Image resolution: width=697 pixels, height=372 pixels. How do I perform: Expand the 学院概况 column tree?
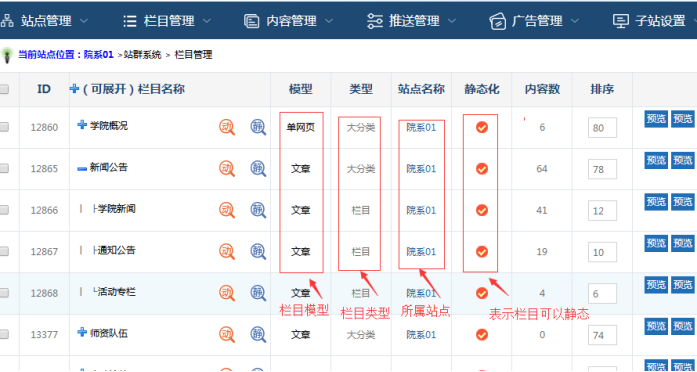[82, 125]
